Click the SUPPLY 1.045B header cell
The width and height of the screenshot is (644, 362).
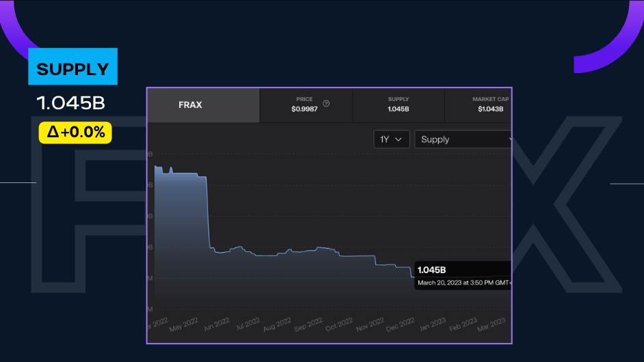(x=398, y=105)
